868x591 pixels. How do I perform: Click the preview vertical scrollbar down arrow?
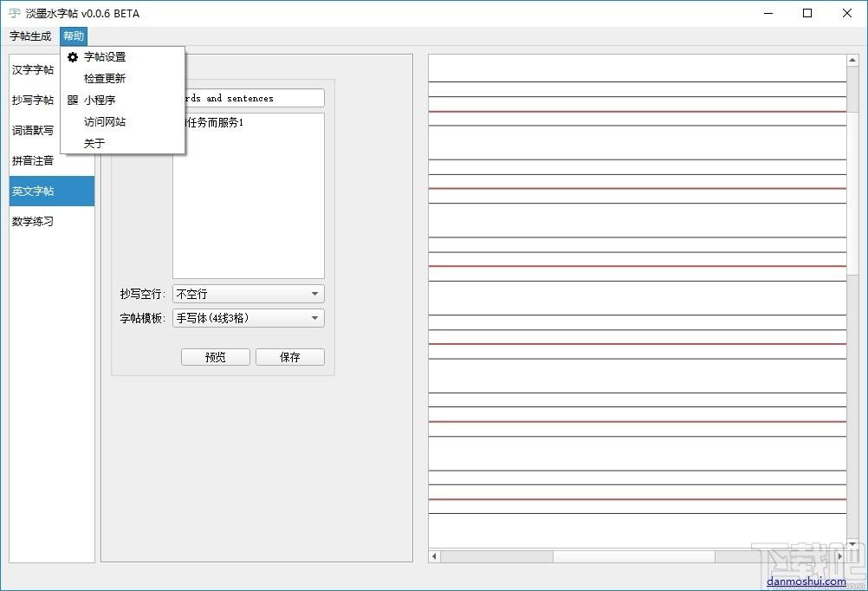click(x=852, y=544)
